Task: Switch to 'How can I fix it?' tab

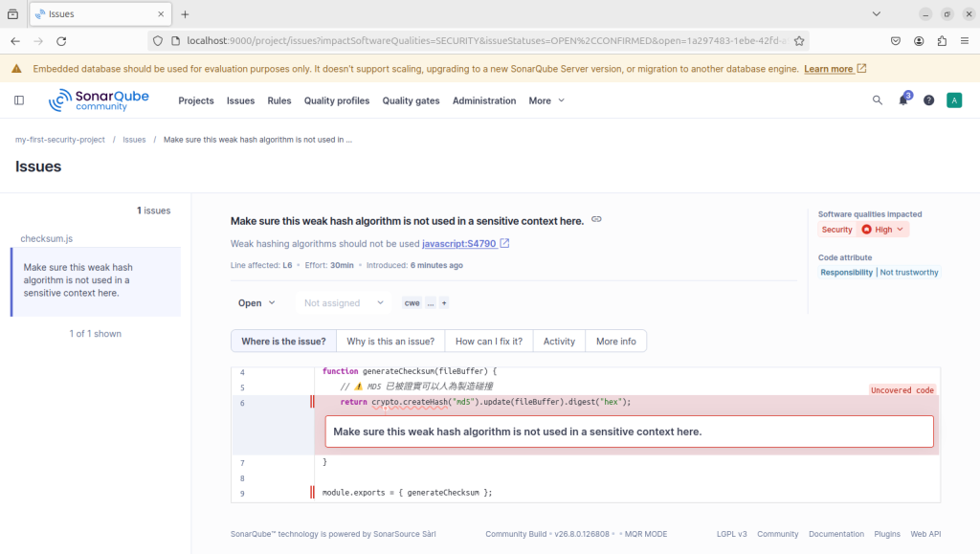Action: click(489, 341)
